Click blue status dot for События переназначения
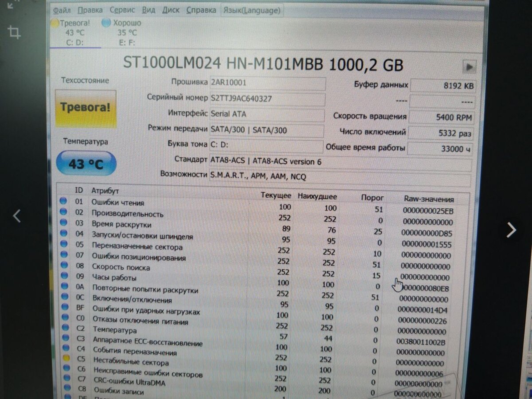532x399 pixels. [66, 348]
